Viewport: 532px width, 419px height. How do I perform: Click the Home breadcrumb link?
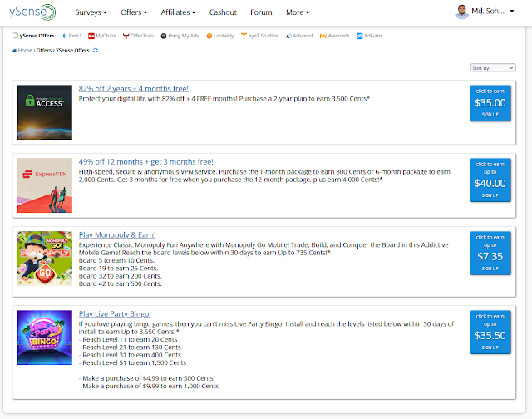[25, 50]
